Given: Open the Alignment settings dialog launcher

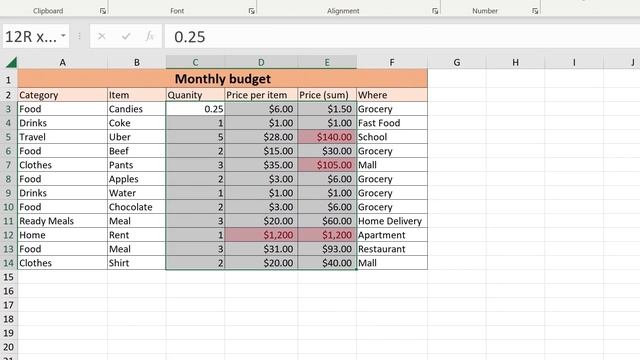Looking at the screenshot, I should 435,11.
